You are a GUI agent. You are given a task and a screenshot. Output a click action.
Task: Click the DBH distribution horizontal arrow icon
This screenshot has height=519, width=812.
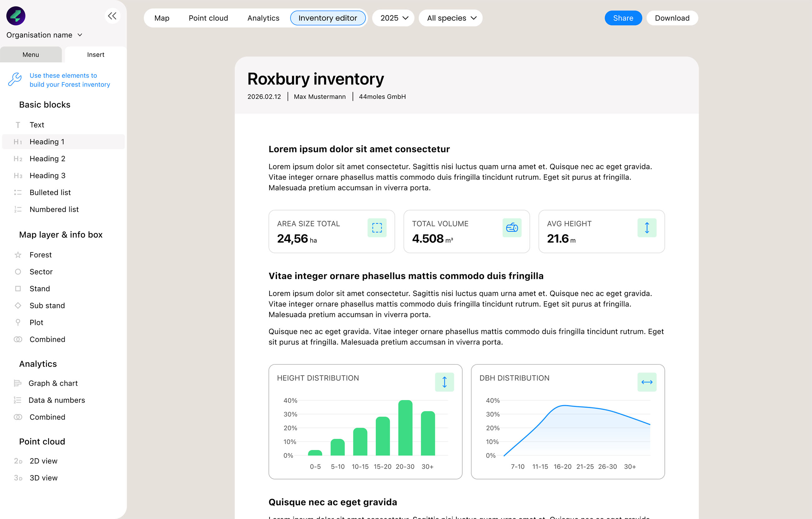click(x=646, y=382)
